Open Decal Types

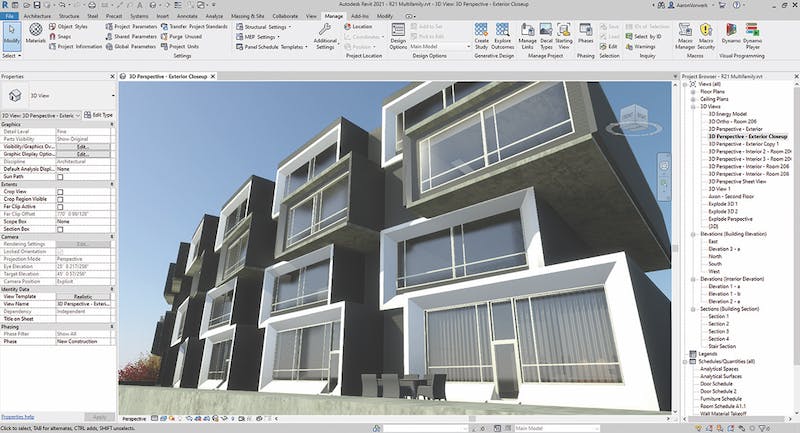(x=546, y=36)
